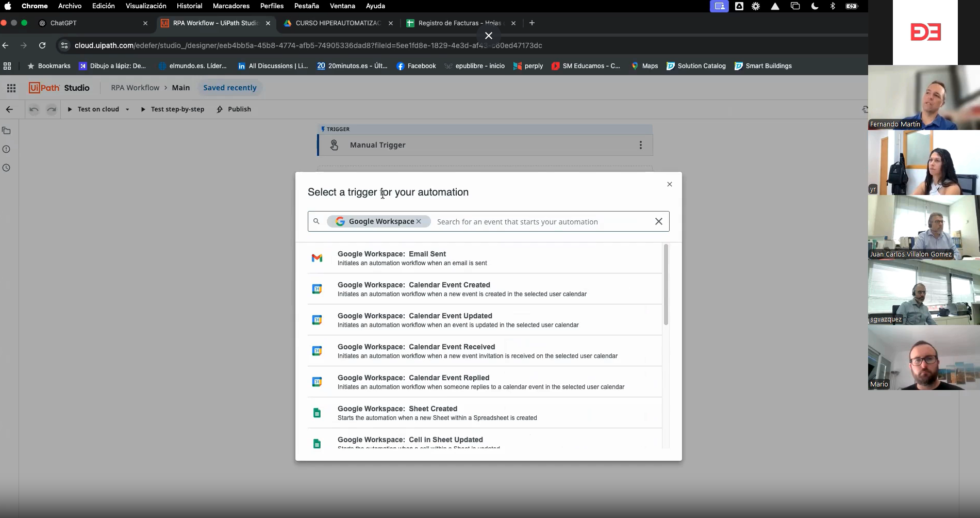The width and height of the screenshot is (980, 518).
Task: Click Calendar Event Received calendar icon
Action: click(317, 351)
